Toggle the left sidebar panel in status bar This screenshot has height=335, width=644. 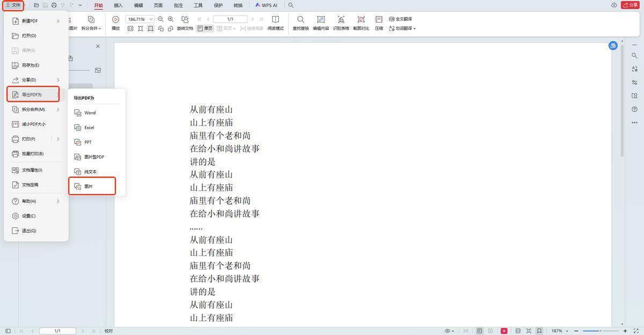8,331
